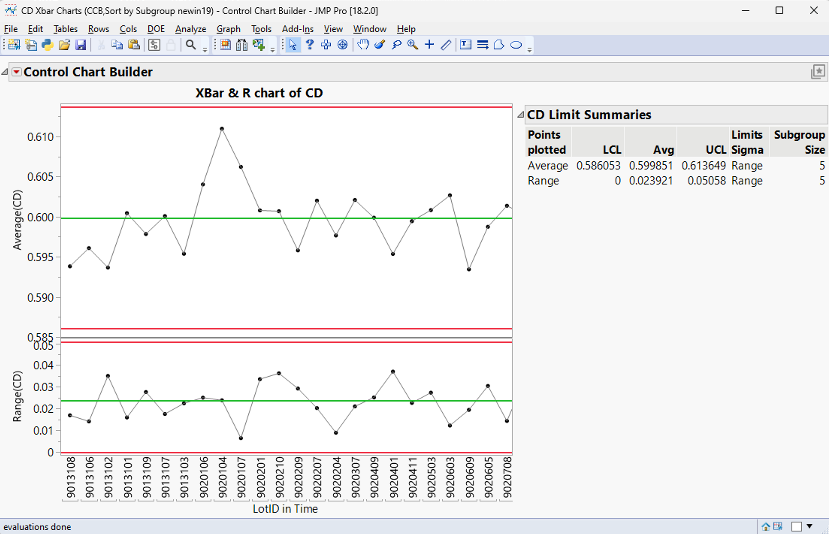The width and height of the screenshot is (829, 534).
Task: Select the Polygon shape tool
Action: (x=499, y=45)
